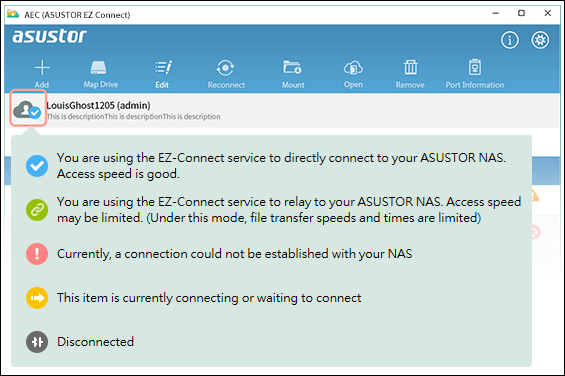Click the Add connection plus icon
This screenshot has height=376, width=565.
(x=42, y=68)
